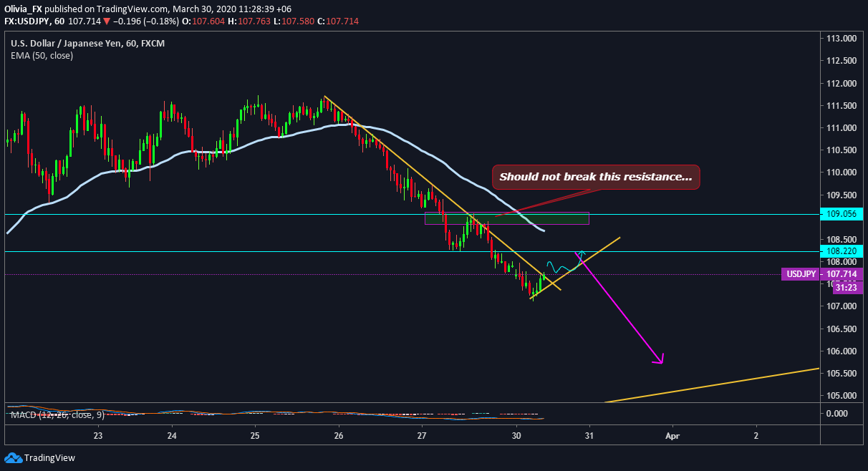Click the date label 26 on time axis

tap(339, 434)
